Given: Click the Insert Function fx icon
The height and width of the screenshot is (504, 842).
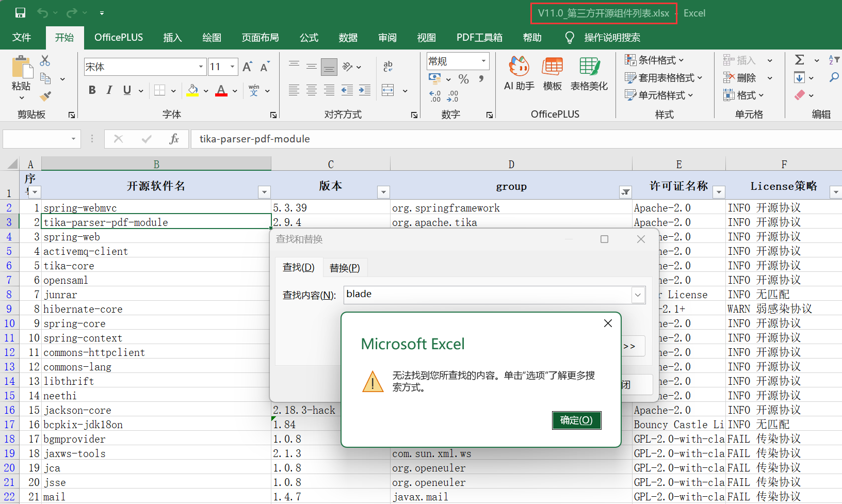Looking at the screenshot, I should tap(174, 139).
